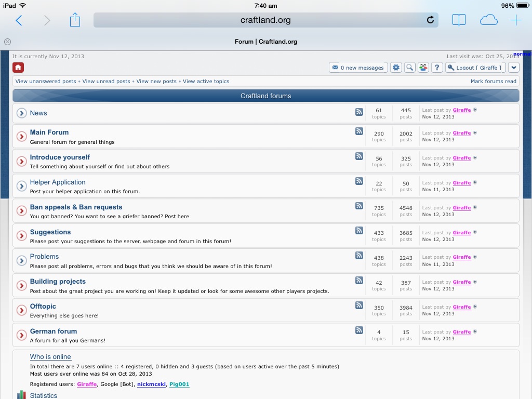Tap the Safari back arrow

point(19,20)
